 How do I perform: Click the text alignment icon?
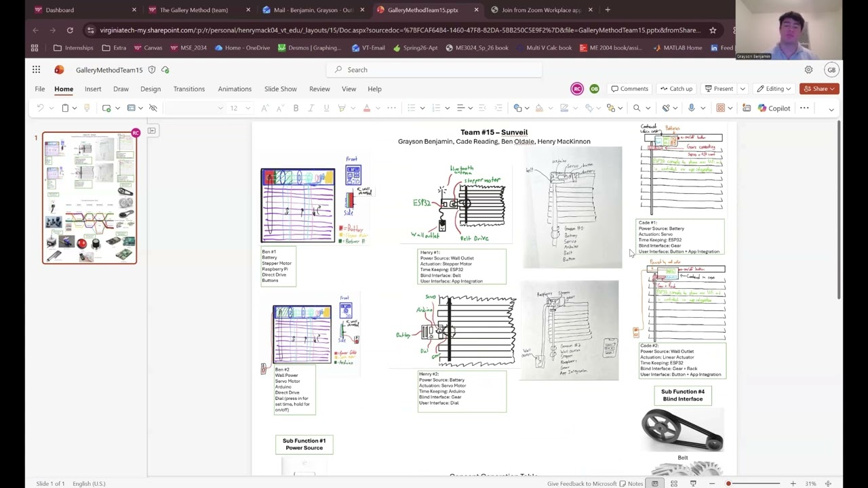click(460, 108)
